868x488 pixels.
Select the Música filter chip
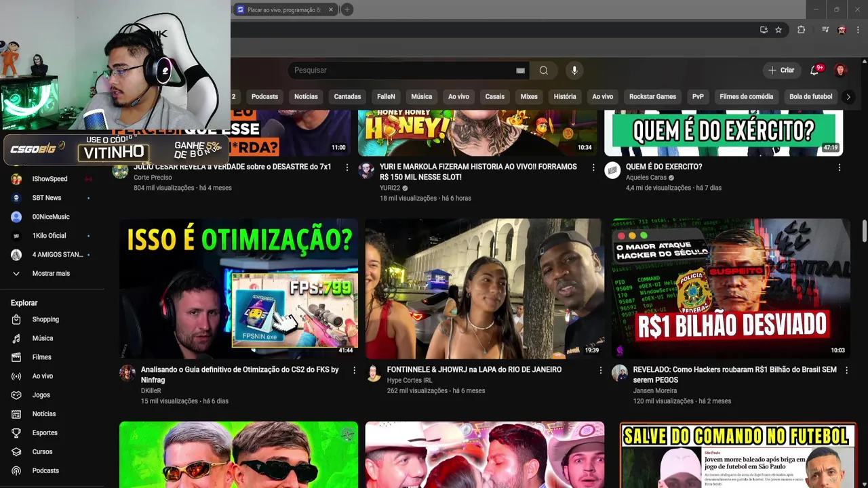tap(421, 97)
